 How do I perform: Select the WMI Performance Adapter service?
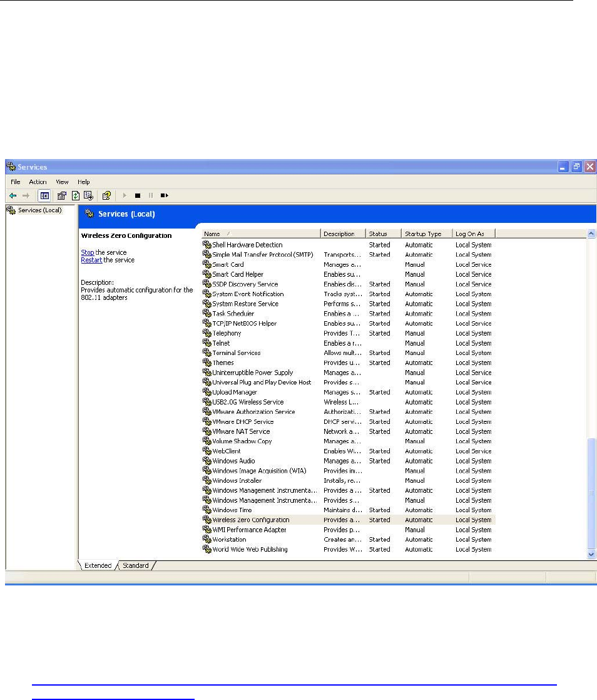coord(349,530)
